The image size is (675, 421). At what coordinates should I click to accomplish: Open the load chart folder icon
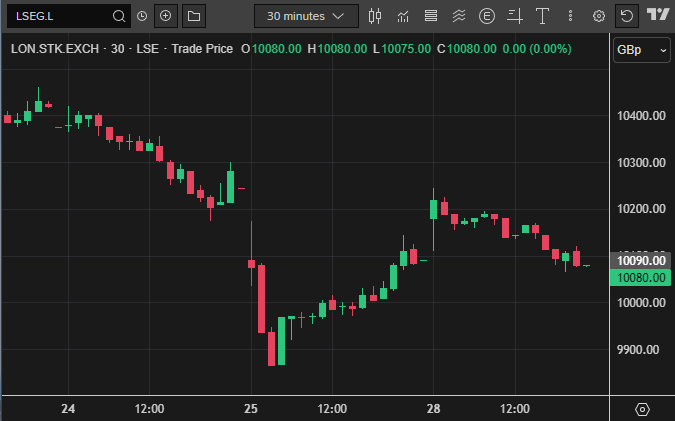194,16
